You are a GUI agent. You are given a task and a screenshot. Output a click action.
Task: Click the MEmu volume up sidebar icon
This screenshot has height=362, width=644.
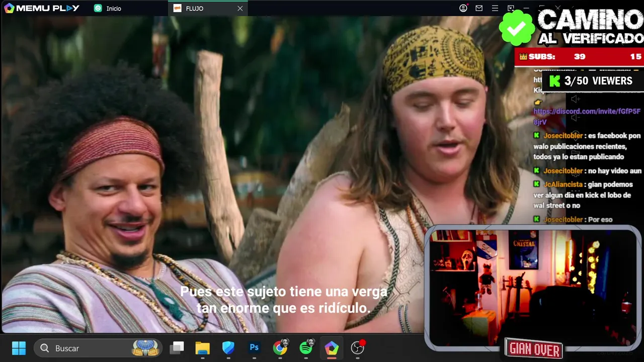pyautogui.click(x=575, y=100)
